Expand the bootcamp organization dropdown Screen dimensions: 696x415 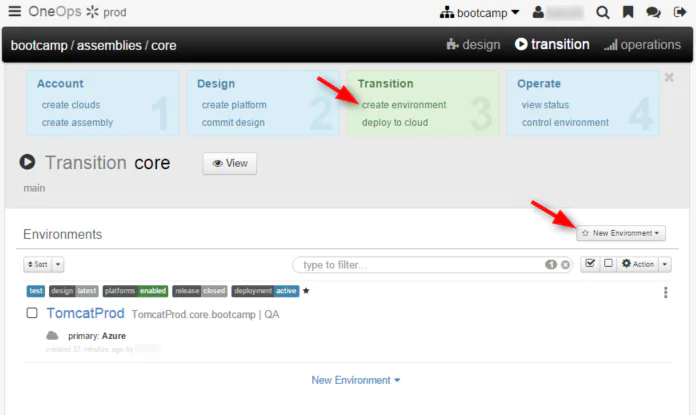[x=479, y=12]
